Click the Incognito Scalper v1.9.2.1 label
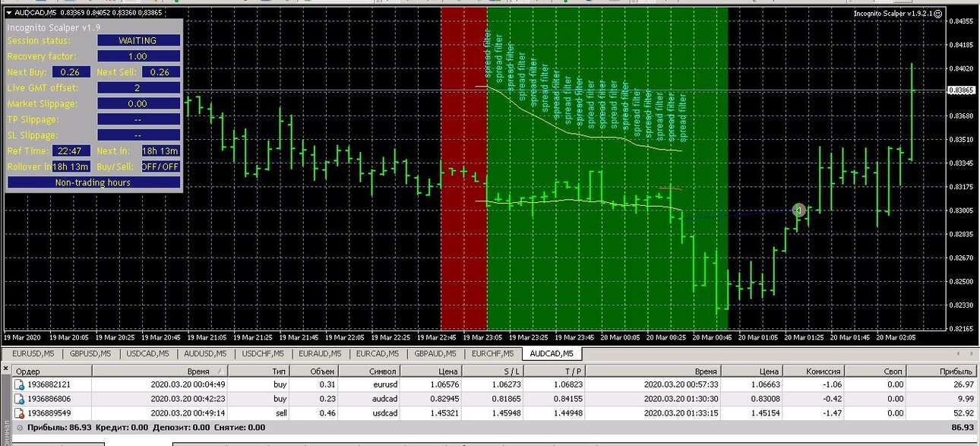 tap(892, 14)
